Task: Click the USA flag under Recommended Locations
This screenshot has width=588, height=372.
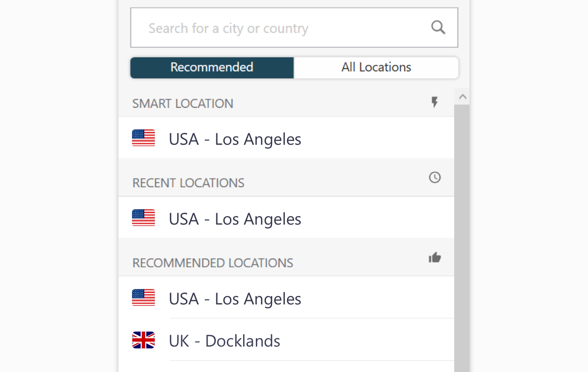Action: point(143,298)
